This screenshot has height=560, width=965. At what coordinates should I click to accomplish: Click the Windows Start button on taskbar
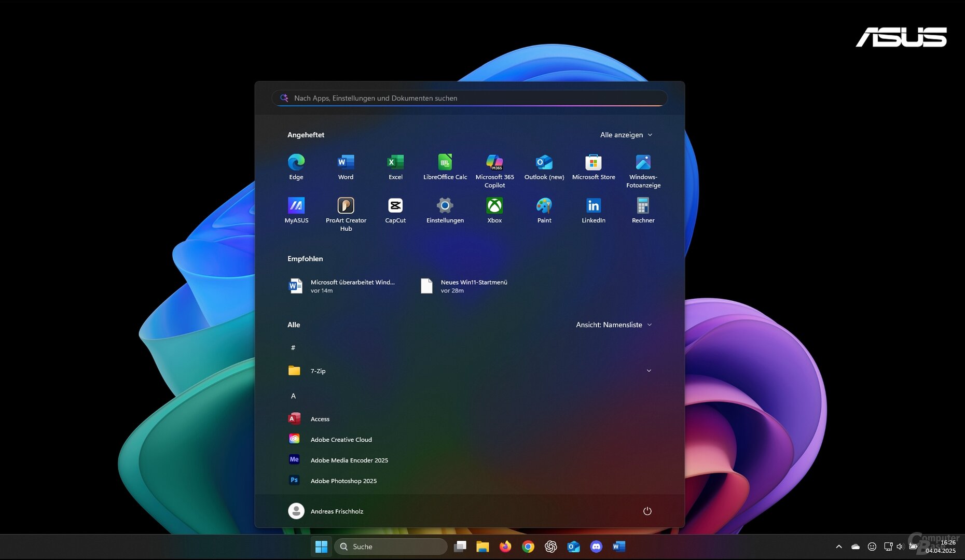[321, 547]
